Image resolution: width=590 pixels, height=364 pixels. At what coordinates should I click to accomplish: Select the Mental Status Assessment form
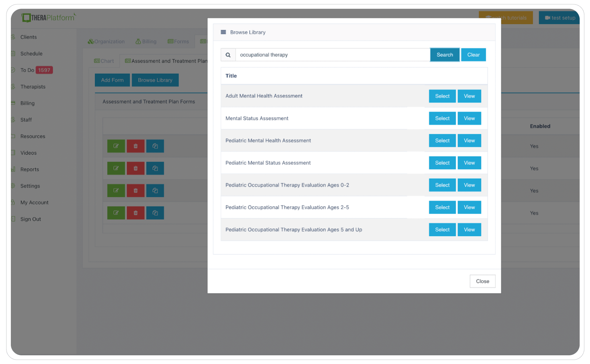[442, 119]
